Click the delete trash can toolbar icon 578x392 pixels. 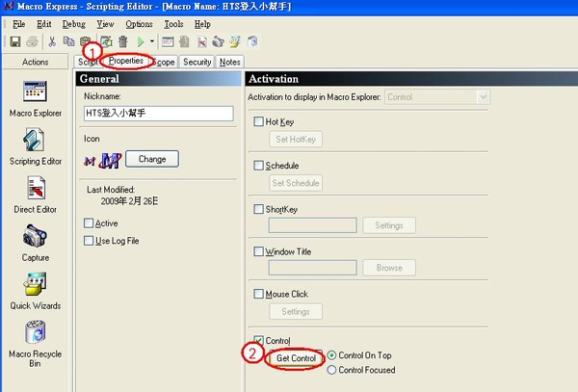click(123, 41)
